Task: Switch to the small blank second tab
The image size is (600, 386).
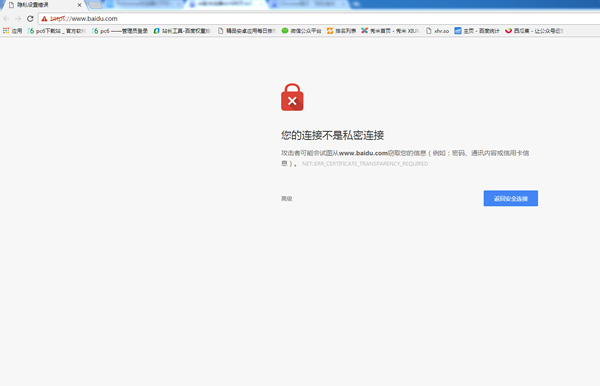Action: click(x=95, y=5)
